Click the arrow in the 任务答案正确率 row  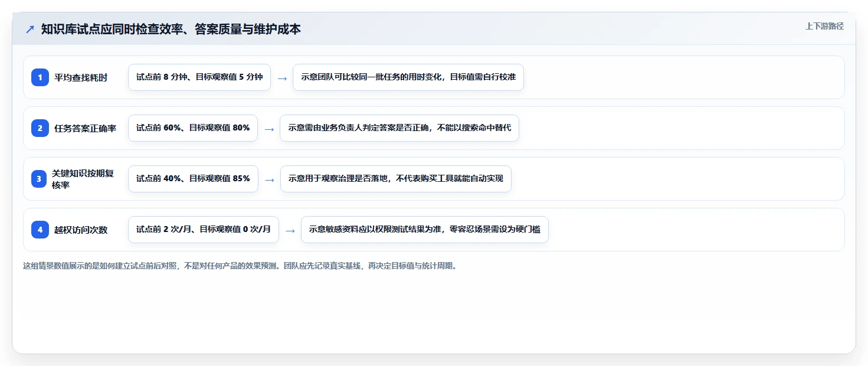pyautogui.click(x=269, y=129)
